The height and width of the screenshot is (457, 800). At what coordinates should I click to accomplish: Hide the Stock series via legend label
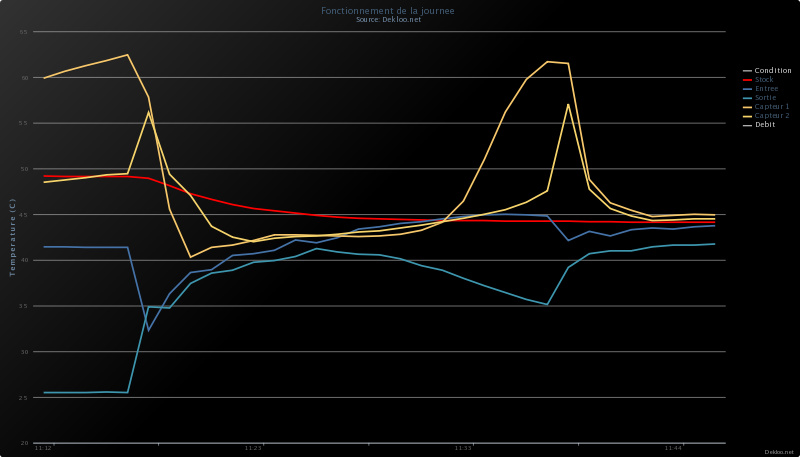764,80
